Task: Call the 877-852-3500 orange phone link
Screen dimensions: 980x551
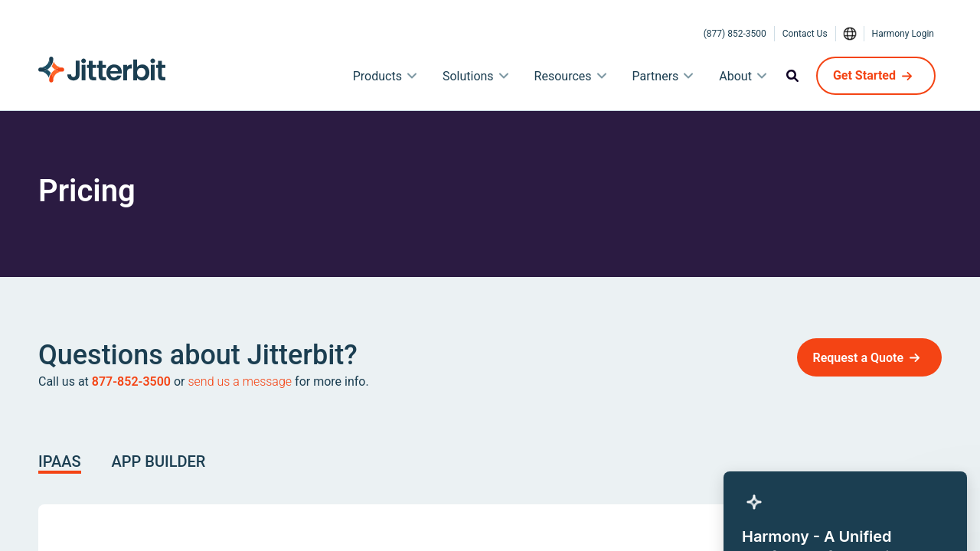Action: [131, 381]
